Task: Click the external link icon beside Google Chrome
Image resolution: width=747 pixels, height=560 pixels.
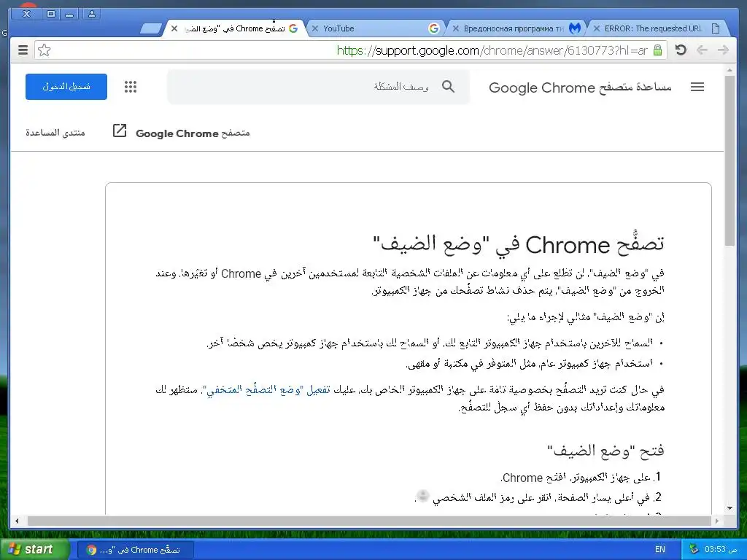Action: pyautogui.click(x=119, y=131)
